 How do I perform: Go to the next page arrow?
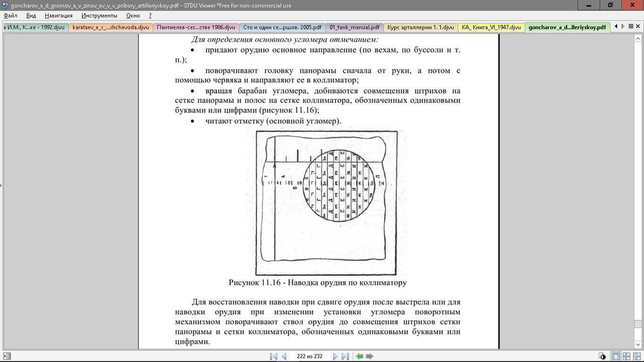(x=335, y=356)
